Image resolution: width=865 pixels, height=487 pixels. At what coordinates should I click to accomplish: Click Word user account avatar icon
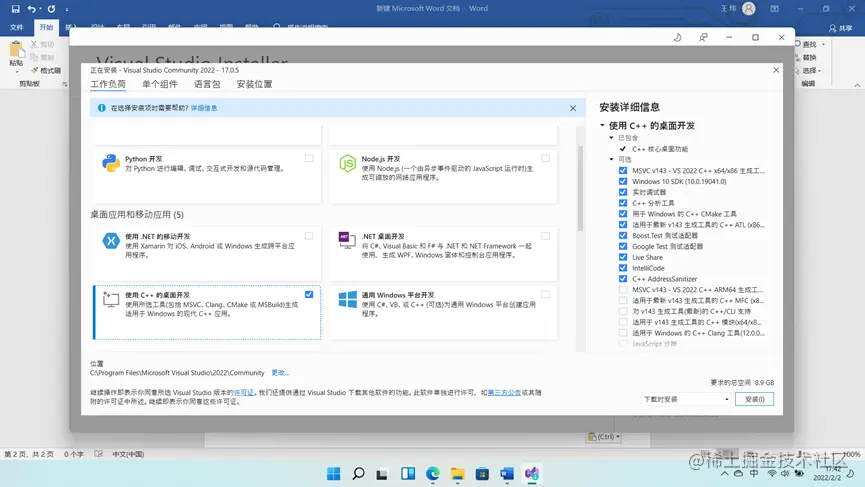(x=749, y=9)
